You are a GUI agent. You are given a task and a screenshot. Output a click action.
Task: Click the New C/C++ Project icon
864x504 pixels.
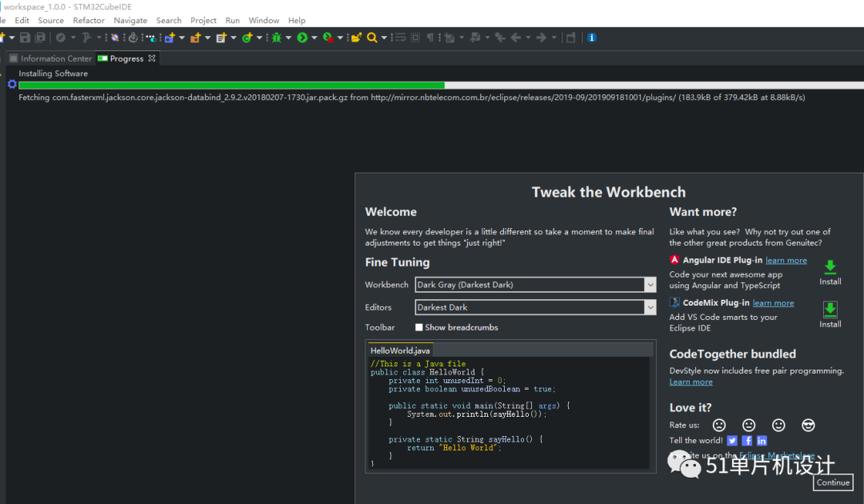click(169, 38)
